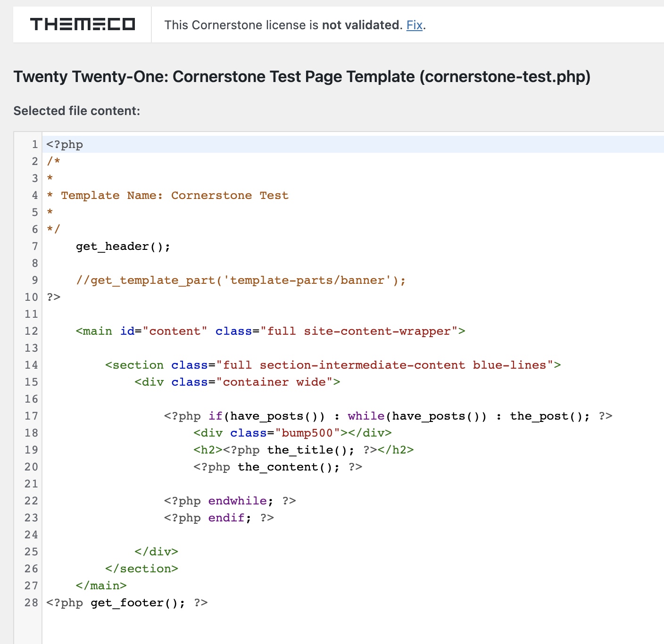The height and width of the screenshot is (644, 664).
Task: Click the main id="content" tag line
Action: pyautogui.click(x=270, y=331)
